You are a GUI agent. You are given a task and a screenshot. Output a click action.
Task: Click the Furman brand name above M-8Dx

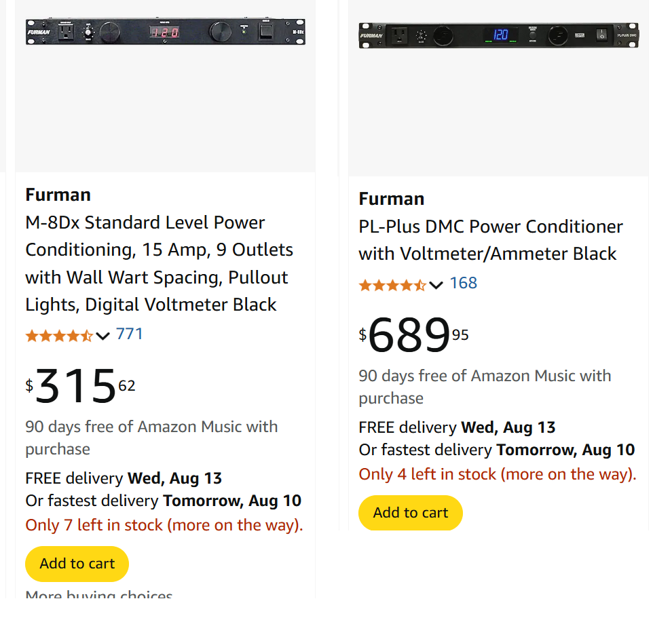tap(58, 195)
